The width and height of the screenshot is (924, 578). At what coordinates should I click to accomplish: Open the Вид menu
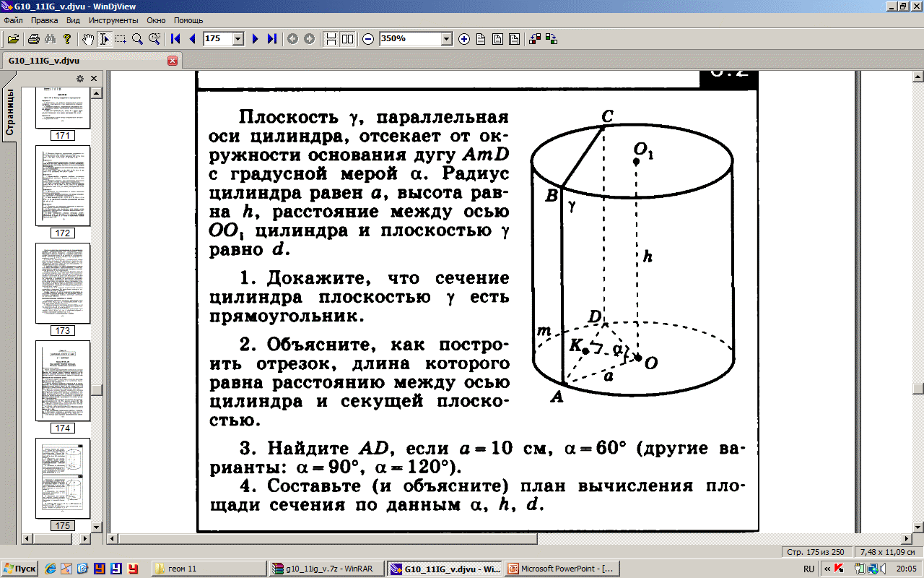click(x=73, y=20)
